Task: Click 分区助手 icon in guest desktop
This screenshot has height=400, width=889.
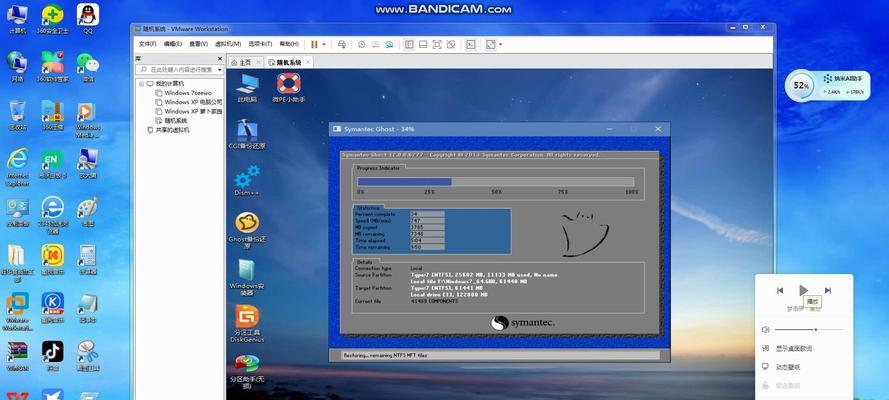Action: coord(247,371)
